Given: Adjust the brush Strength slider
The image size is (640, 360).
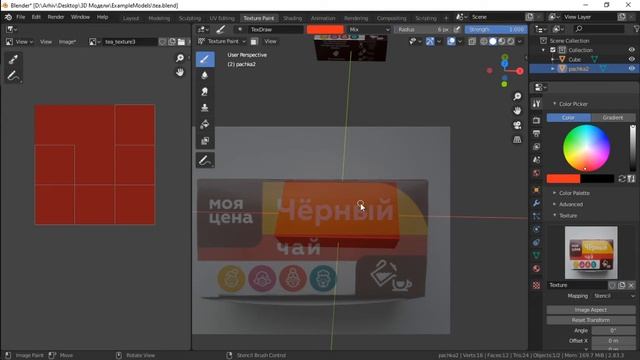Looking at the screenshot, I should [496, 29].
